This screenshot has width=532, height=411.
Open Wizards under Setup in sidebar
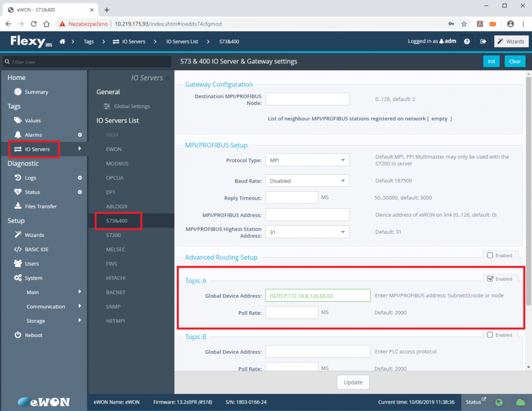tap(34, 235)
